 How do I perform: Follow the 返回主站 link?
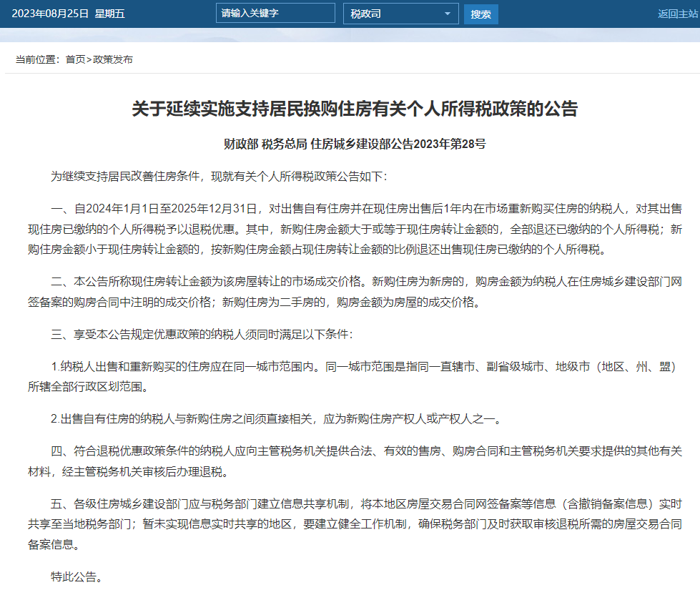[x=678, y=14]
